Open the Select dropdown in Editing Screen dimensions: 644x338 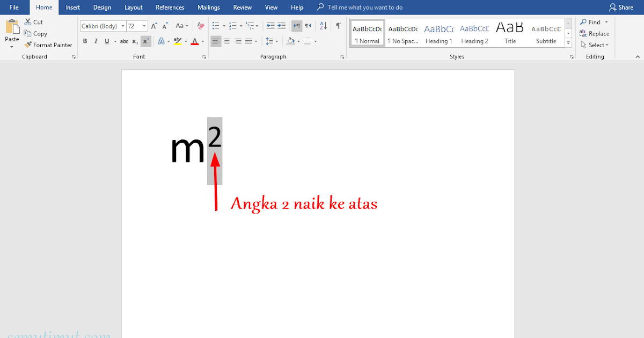[x=595, y=45]
